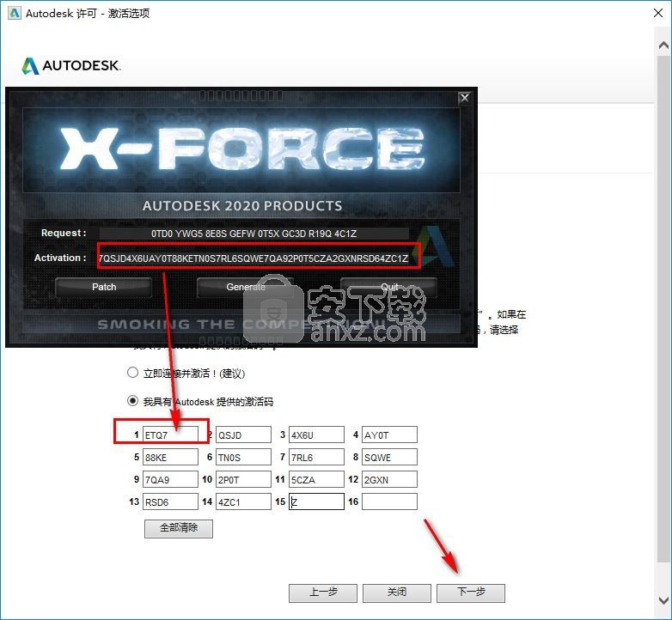This screenshot has width=672, height=620.
Task: Click the 关闭 close button at bottom
Action: (x=396, y=593)
